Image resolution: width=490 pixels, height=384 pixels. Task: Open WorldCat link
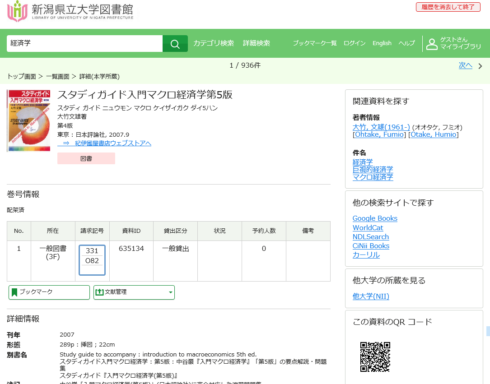coord(368,228)
